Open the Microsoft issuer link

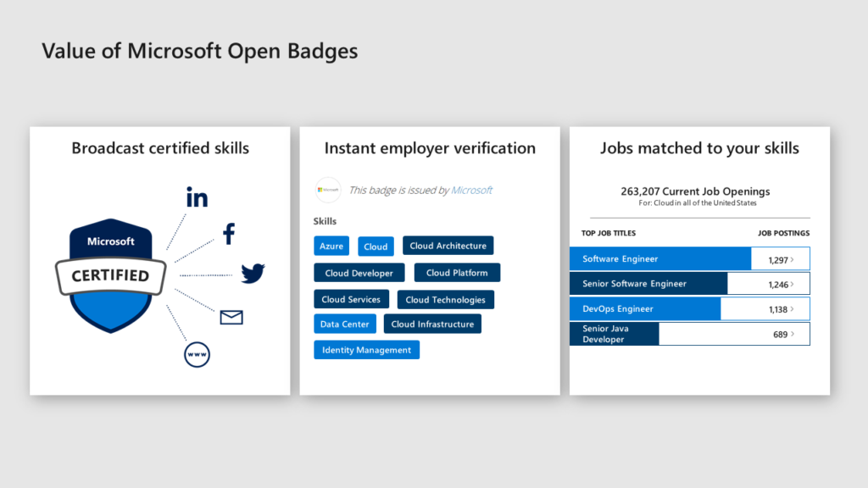click(x=471, y=191)
